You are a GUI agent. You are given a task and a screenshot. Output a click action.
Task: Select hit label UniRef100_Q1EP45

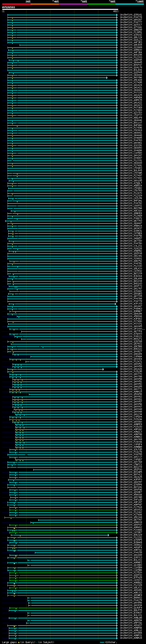(131, 60)
